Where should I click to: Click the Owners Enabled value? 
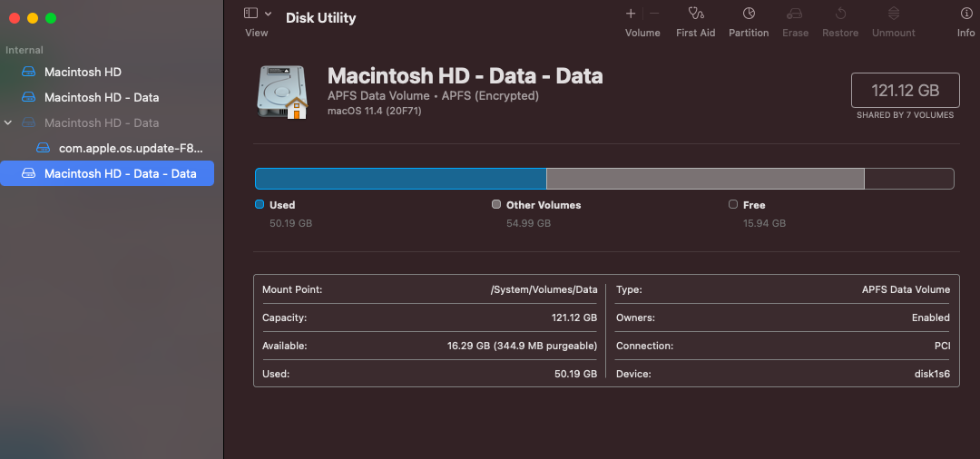point(931,317)
